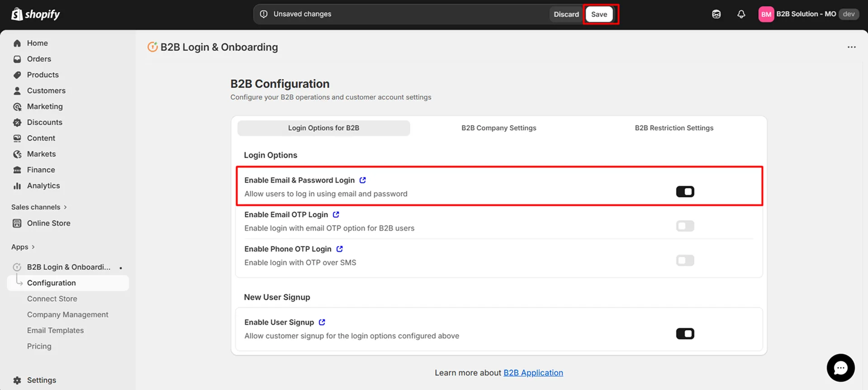Expand Sales channels section
The height and width of the screenshot is (390, 868).
[39, 207]
